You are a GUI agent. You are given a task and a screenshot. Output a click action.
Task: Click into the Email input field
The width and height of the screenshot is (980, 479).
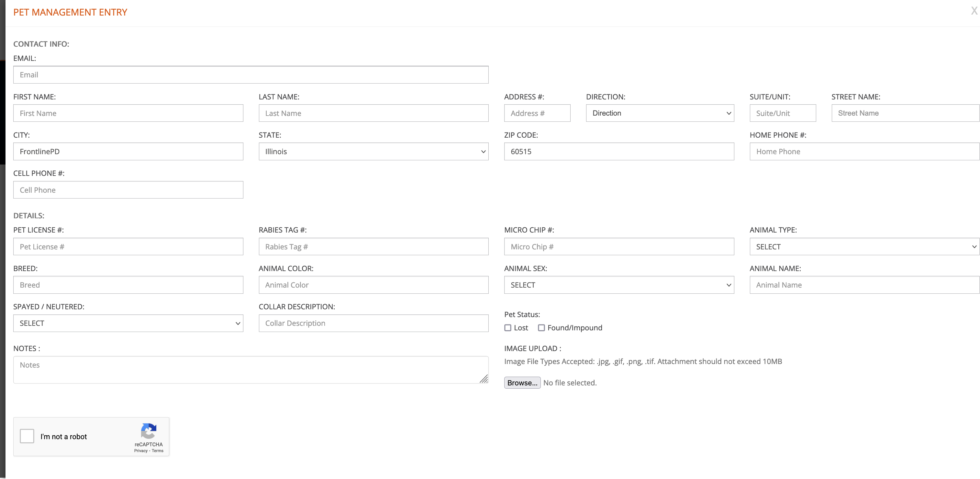click(250, 74)
